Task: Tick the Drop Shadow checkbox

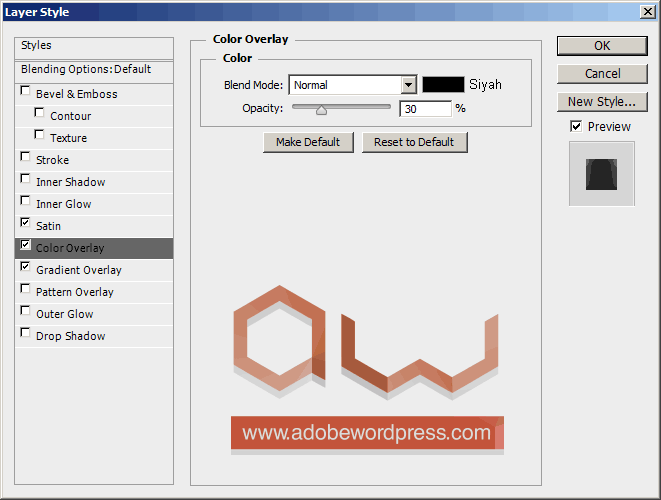Action: tap(25, 333)
